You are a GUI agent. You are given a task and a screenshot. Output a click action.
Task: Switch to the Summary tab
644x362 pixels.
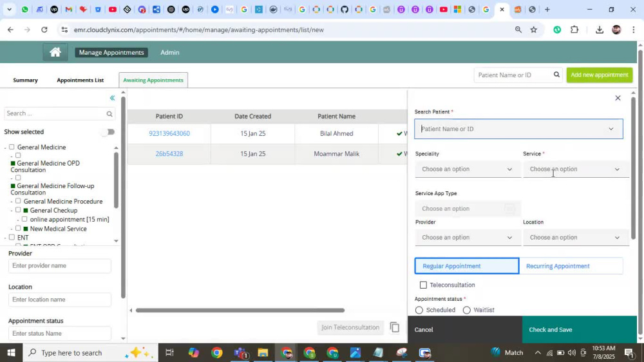coord(26,80)
